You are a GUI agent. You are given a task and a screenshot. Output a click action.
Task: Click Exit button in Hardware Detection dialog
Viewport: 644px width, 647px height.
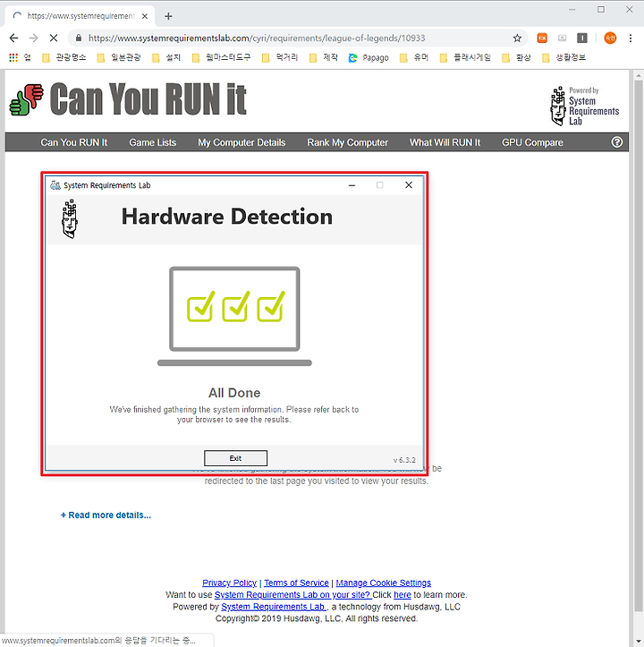click(x=235, y=458)
